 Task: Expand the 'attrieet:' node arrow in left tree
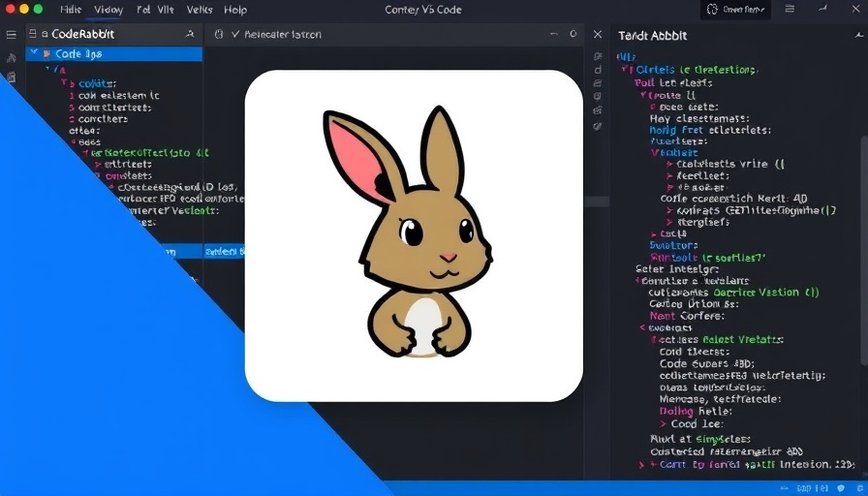tap(98, 165)
